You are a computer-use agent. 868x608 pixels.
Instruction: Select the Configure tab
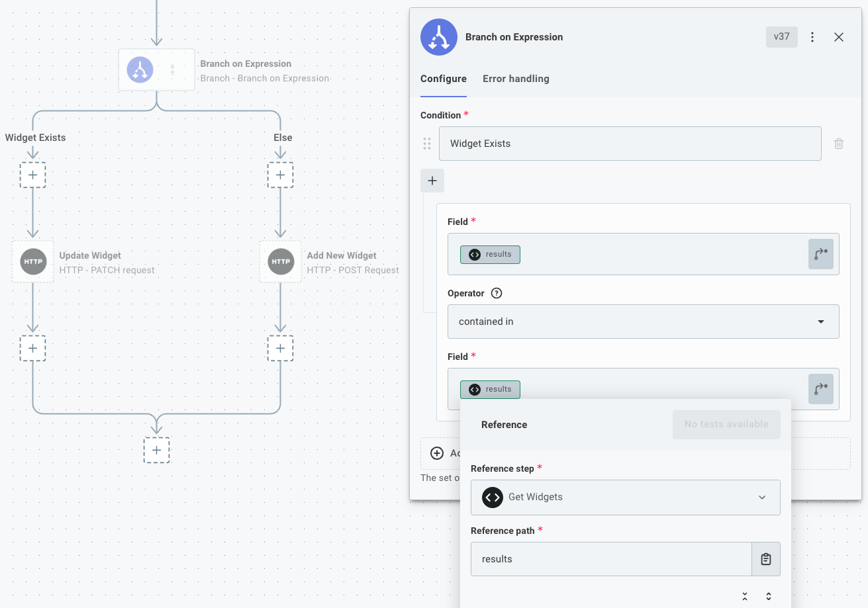click(x=443, y=79)
